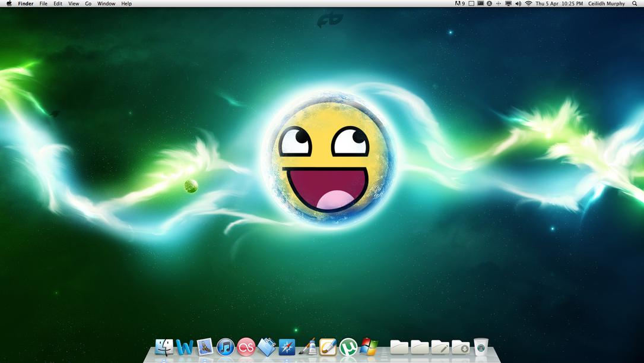Viewport: 644px width, 363px height.
Task: Open the Window menu
Action: (x=106, y=4)
